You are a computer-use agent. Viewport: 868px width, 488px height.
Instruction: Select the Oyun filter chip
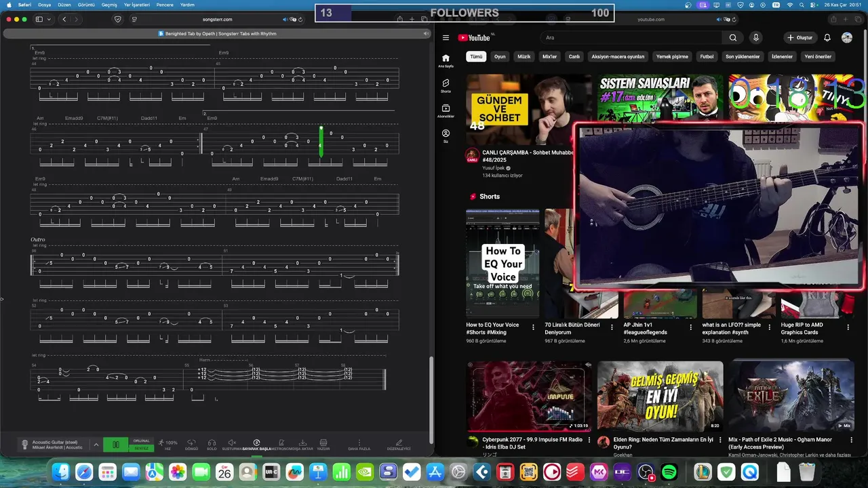click(x=500, y=57)
